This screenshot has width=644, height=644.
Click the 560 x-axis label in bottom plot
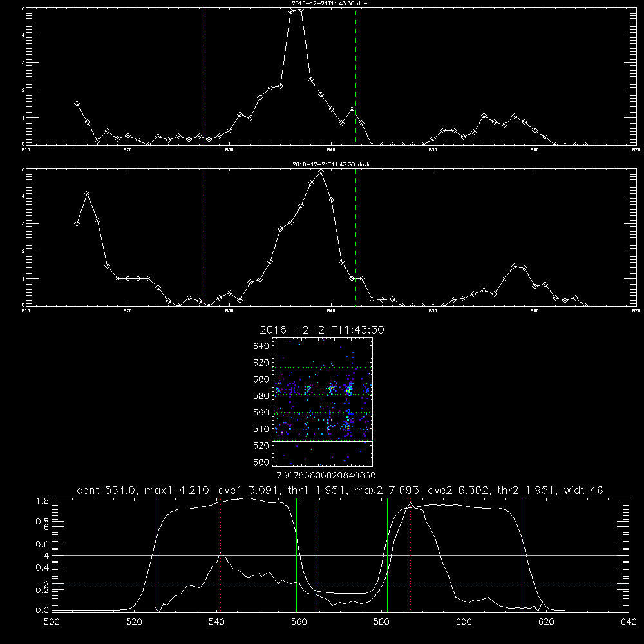click(299, 622)
